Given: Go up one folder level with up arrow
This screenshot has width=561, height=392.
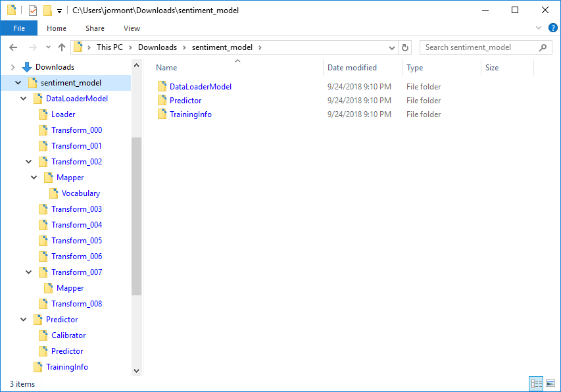Looking at the screenshot, I should point(62,47).
